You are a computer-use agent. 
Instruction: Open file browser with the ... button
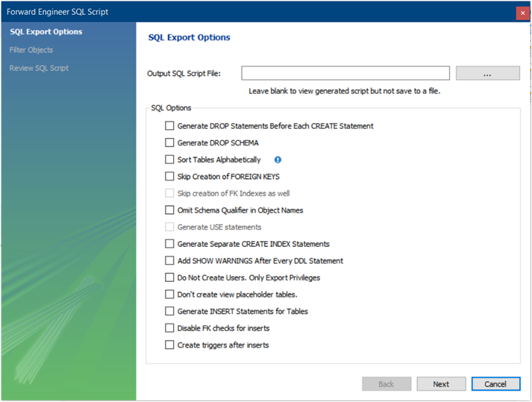487,73
